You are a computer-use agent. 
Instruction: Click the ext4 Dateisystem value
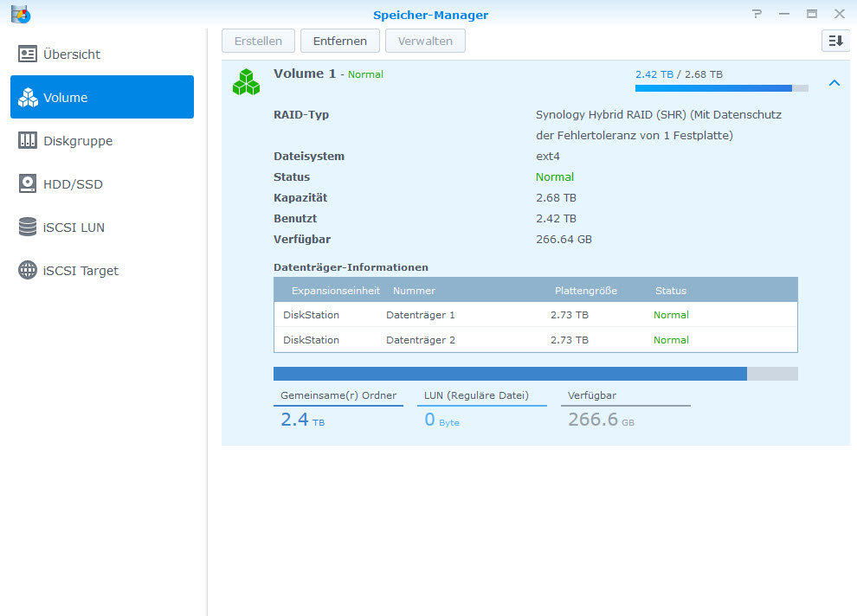click(x=548, y=157)
